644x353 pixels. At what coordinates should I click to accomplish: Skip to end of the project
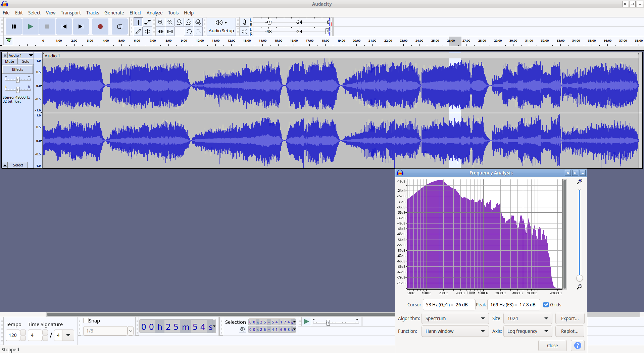pyautogui.click(x=81, y=27)
